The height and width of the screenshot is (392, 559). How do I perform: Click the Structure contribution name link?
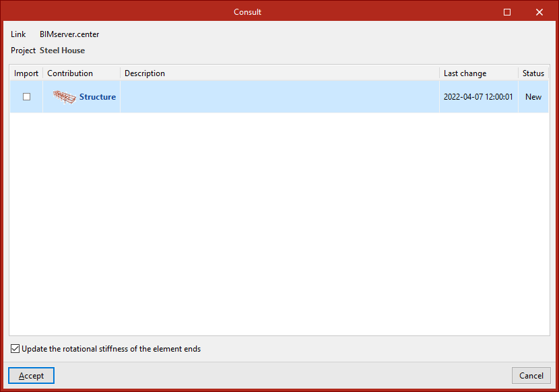(x=98, y=97)
